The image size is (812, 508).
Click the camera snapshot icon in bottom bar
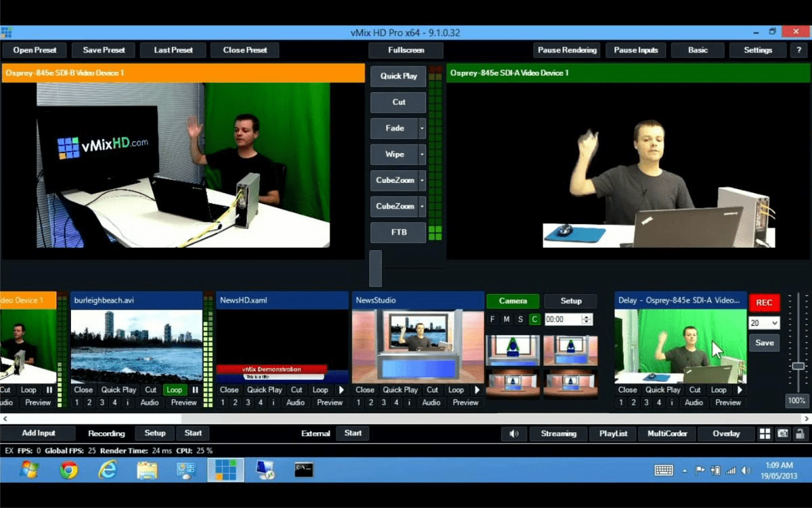click(783, 433)
